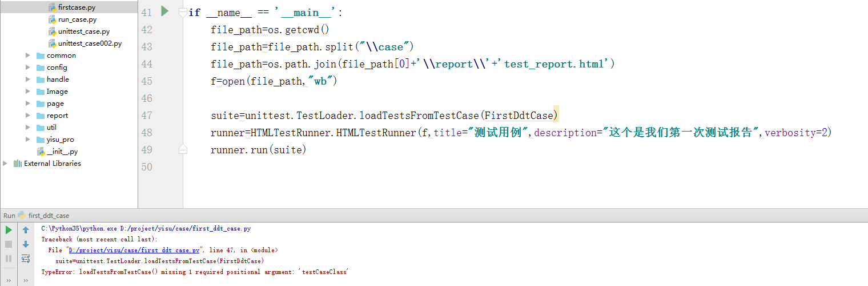
Task: Click the report folder icon
Action: [41, 116]
